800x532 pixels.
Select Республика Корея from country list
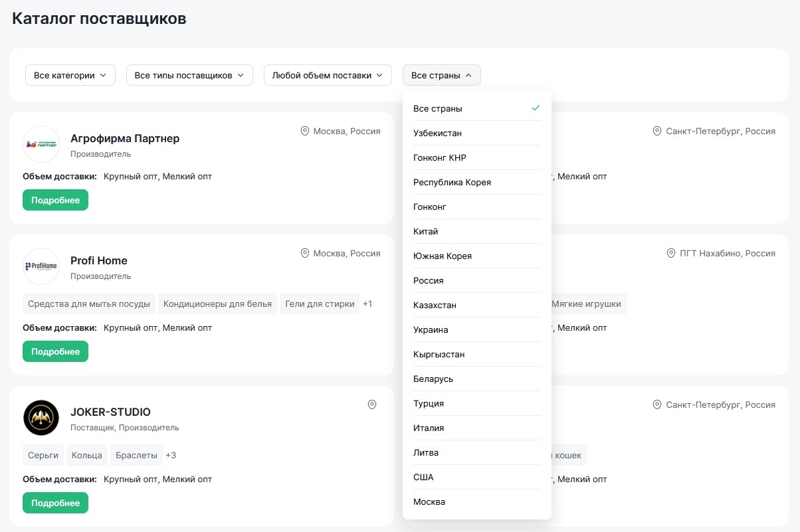476,182
